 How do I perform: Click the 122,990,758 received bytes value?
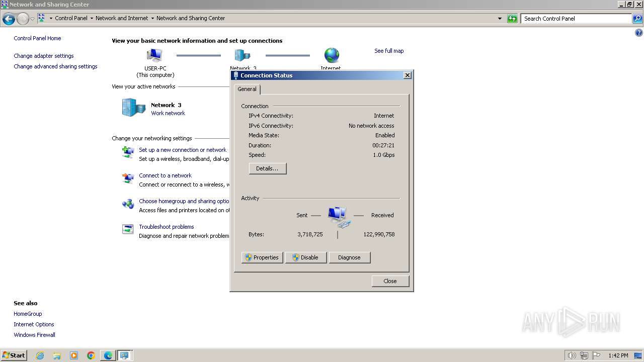379,234
